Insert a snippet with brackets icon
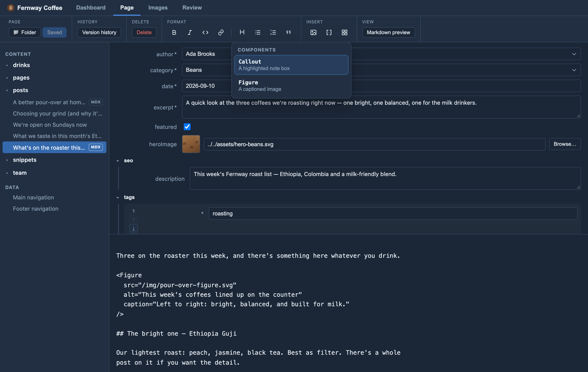 329,32
